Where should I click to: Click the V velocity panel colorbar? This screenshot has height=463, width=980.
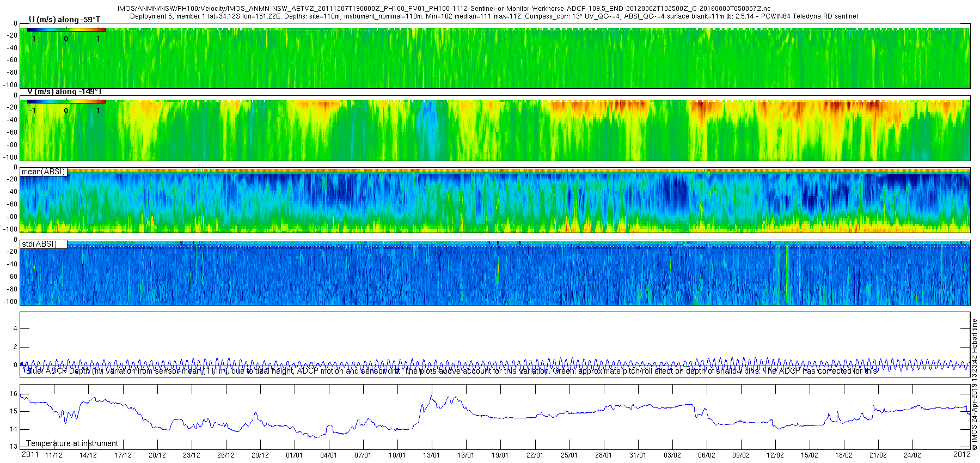pyautogui.click(x=66, y=101)
